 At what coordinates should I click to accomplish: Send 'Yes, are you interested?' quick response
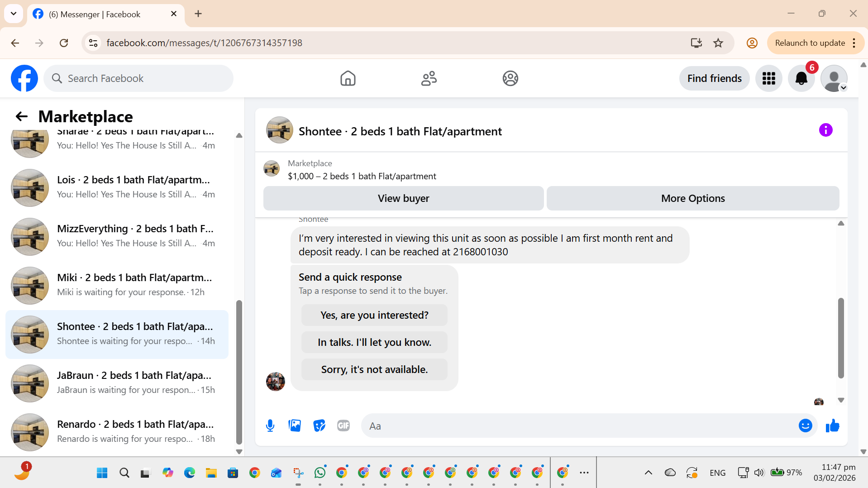[x=374, y=315]
